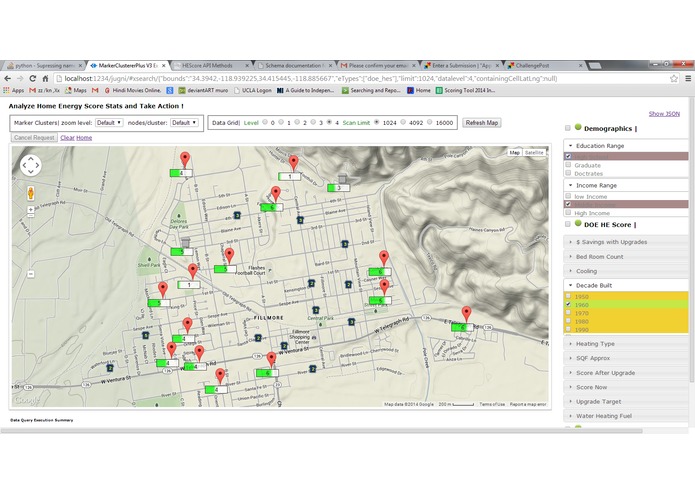
Task: Open the Scoring Tool 2014 bookmark
Action: [465, 90]
